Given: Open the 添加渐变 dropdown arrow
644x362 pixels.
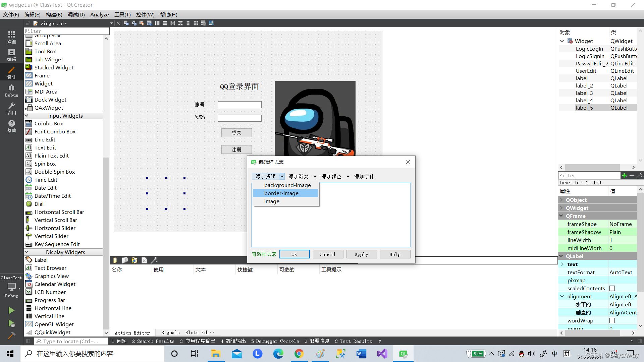Looking at the screenshot, I should coord(315,176).
